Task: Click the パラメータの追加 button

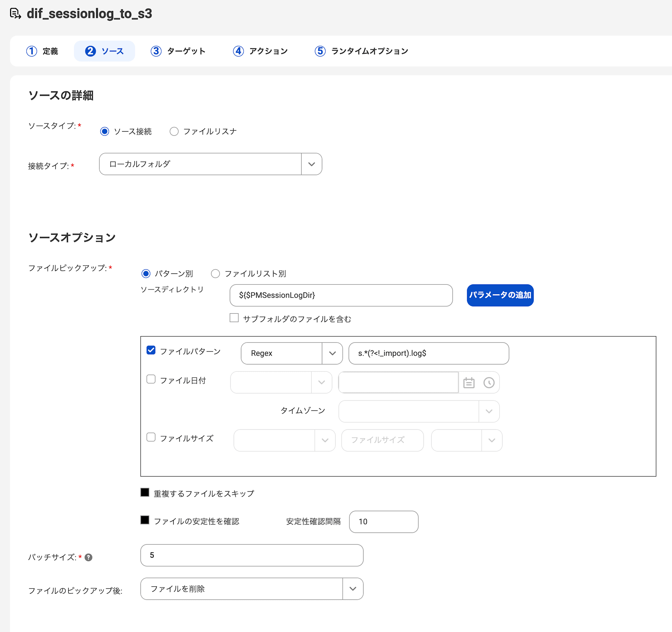Action: coord(500,296)
